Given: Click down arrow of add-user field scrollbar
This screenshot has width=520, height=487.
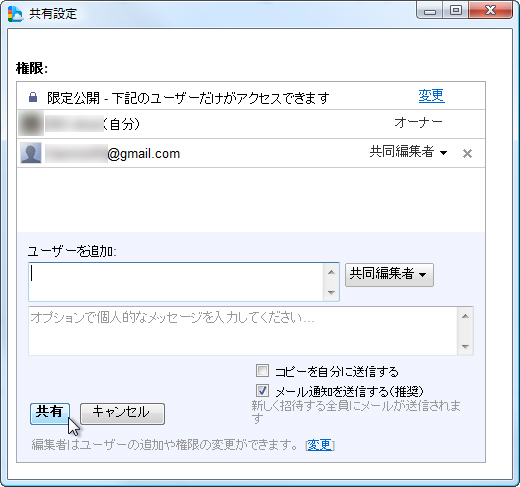Looking at the screenshot, I should click(331, 292).
